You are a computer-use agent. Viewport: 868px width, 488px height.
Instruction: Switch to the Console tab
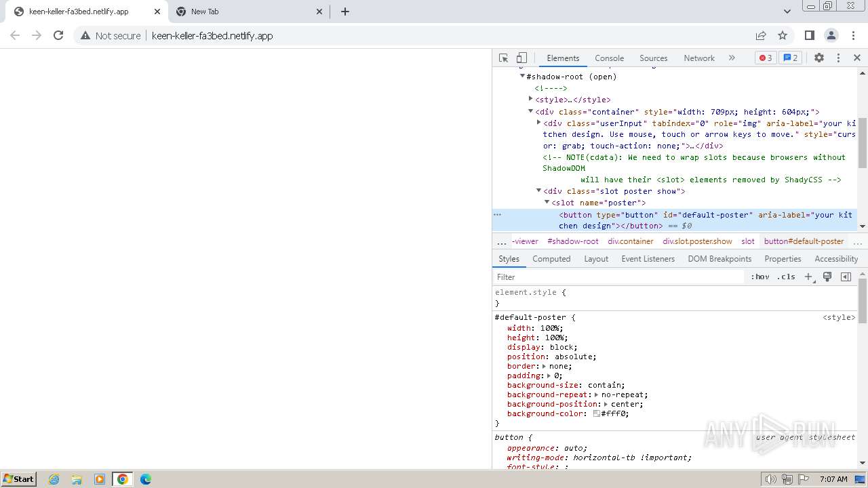[x=609, y=58]
